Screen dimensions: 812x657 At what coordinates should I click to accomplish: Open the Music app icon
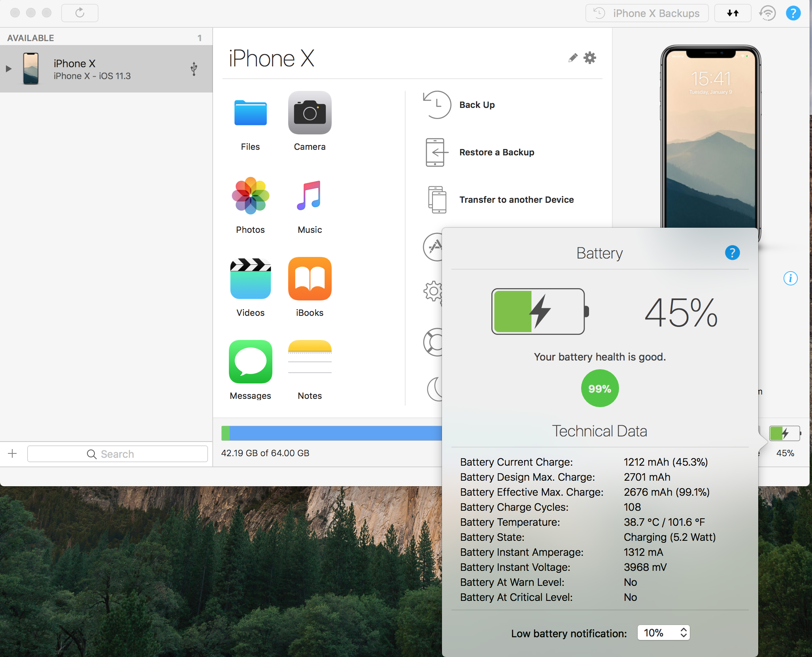pos(310,196)
